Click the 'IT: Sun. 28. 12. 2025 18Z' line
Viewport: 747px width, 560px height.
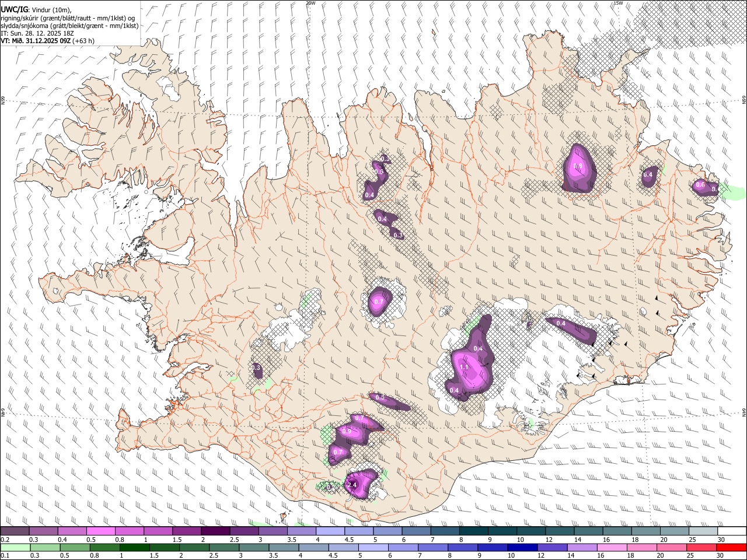37,33
